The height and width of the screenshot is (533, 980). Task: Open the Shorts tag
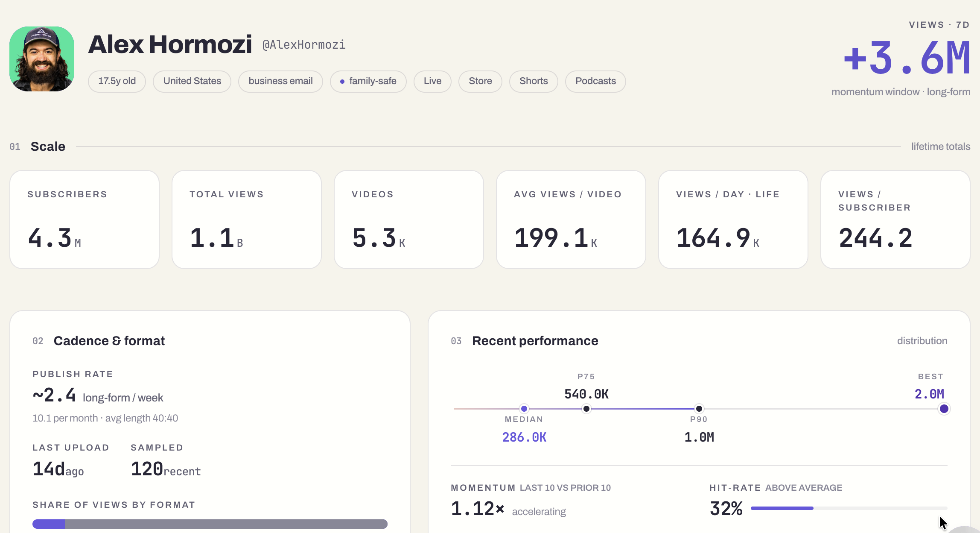(x=534, y=81)
